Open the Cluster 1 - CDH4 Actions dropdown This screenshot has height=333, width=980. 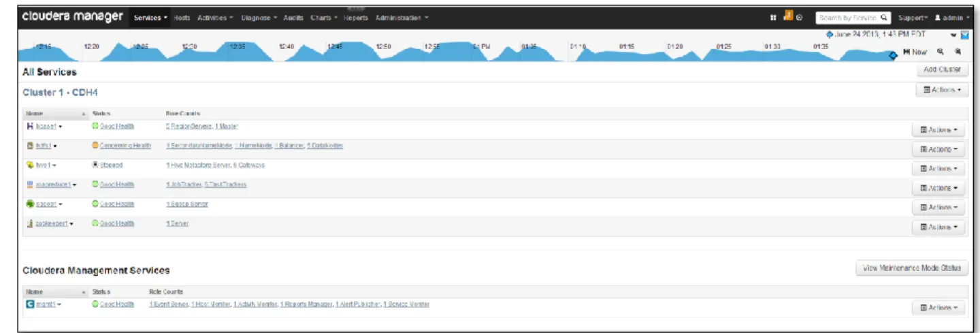pyautogui.click(x=942, y=89)
